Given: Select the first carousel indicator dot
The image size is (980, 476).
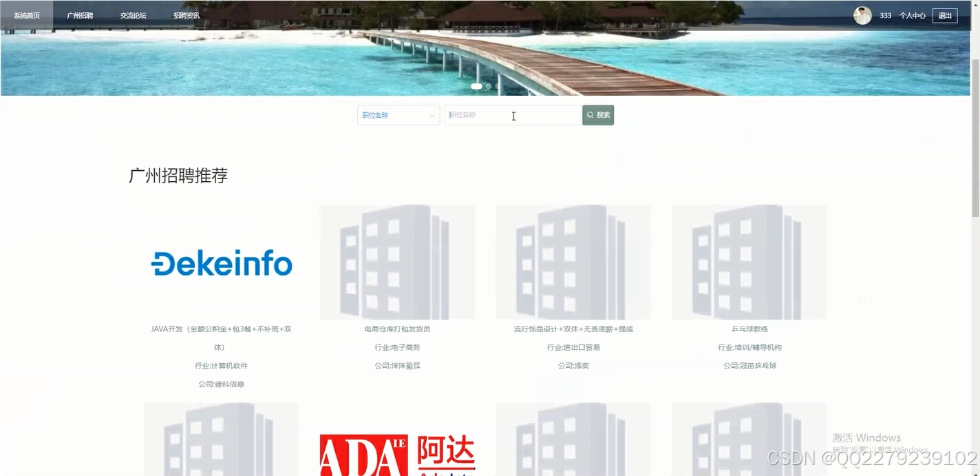Looking at the screenshot, I should [x=477, y=86].
